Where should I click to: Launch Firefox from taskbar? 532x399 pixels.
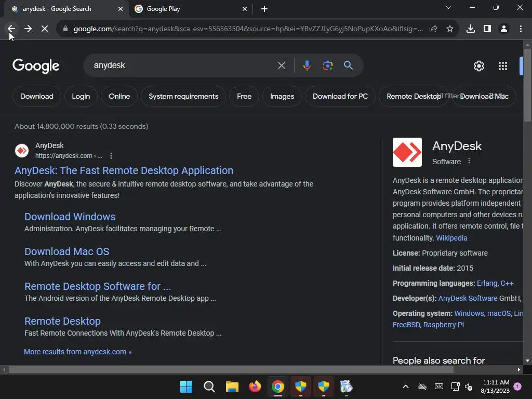pos(255,387)
